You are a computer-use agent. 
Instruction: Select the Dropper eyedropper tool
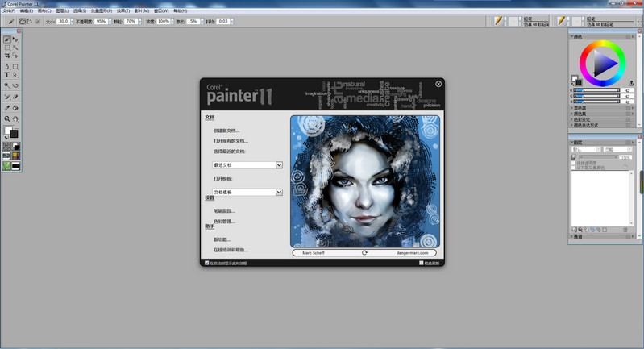tap(7, 107)
